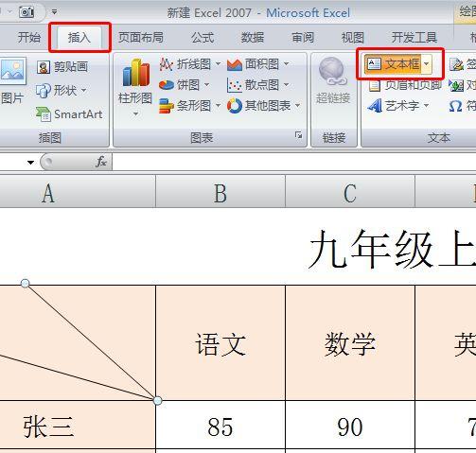Click the 页眉和页脚 header and footer icon
The image size is (476, 453).
pos(375,85)
